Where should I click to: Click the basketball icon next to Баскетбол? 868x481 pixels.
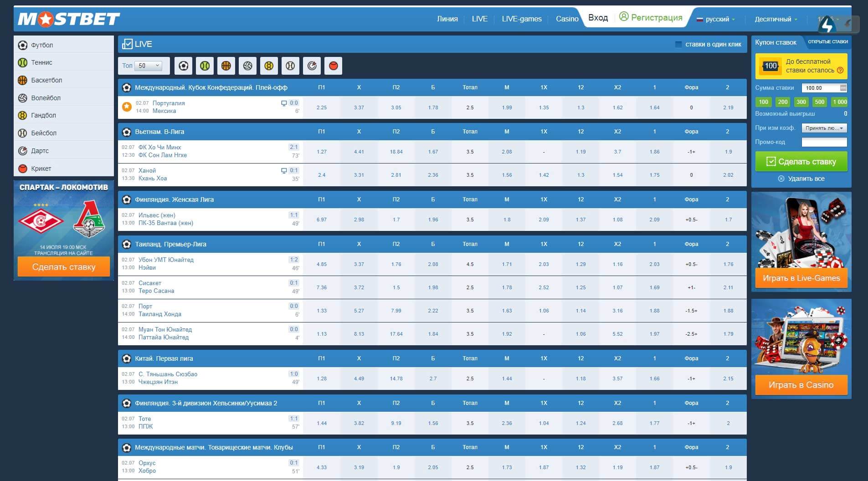tap(22, 80)
